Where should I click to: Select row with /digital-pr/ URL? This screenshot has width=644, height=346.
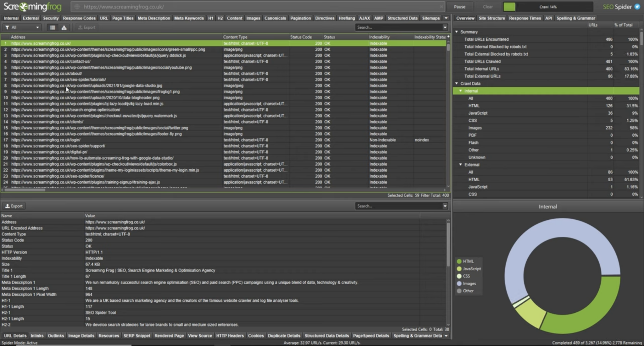click(223, 152)
